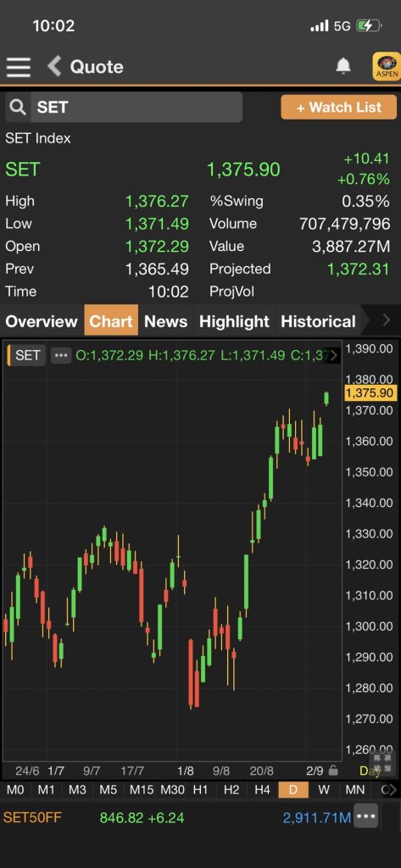
Task: Click the SET50FF ticker
Action: pyautogui.click(x=31, y=818)
